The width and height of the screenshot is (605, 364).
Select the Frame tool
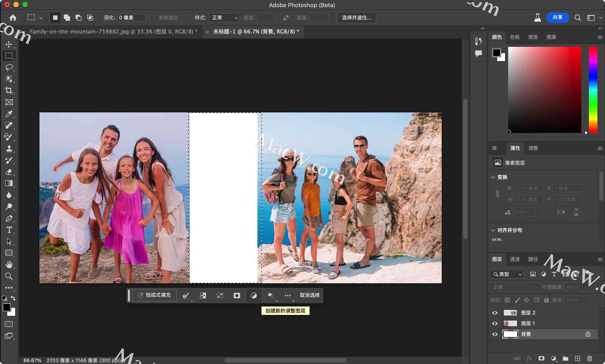(x=9, y=102)
